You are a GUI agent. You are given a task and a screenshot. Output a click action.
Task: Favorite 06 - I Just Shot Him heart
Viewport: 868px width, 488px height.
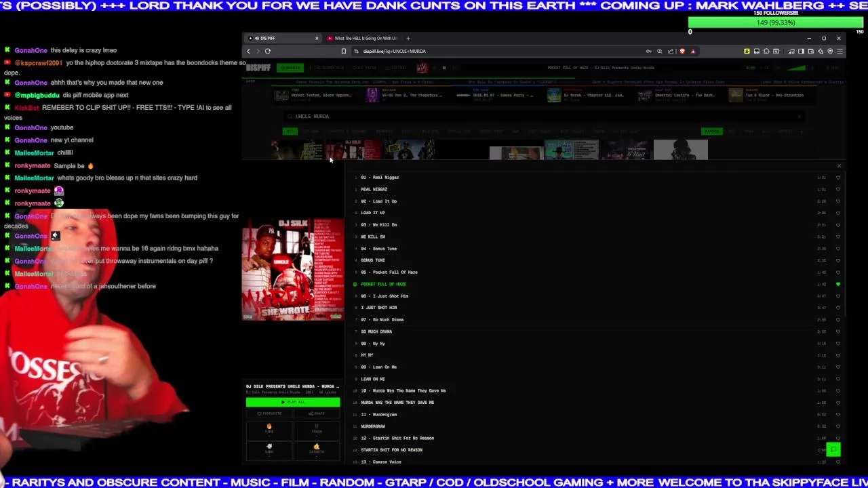(x=838, y=296)
